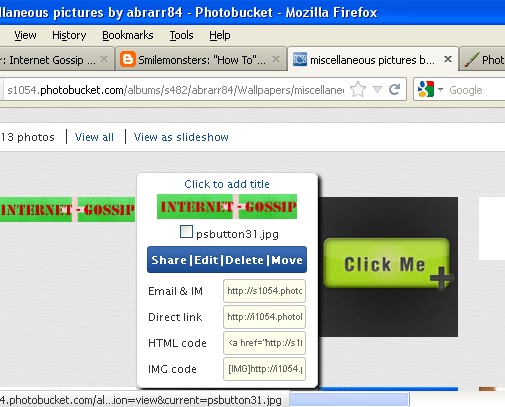Open View as slideshow link

pyautogui.click(x=181, y=137)
